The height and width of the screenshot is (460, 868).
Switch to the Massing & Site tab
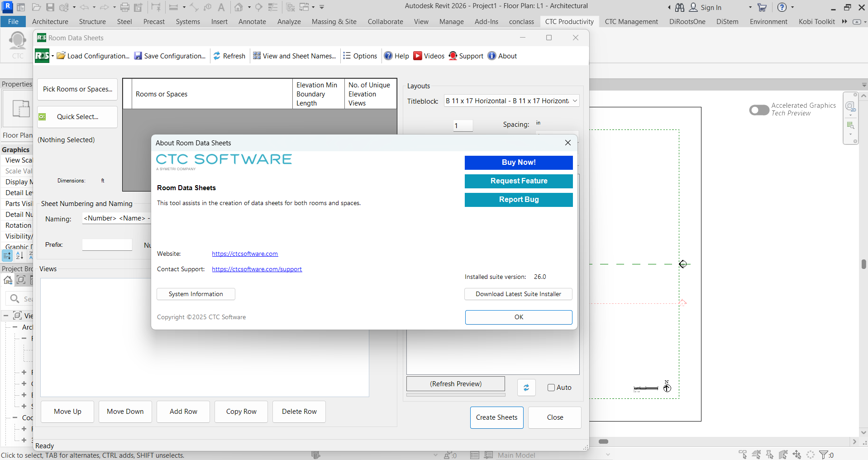[x=334, y=21]
